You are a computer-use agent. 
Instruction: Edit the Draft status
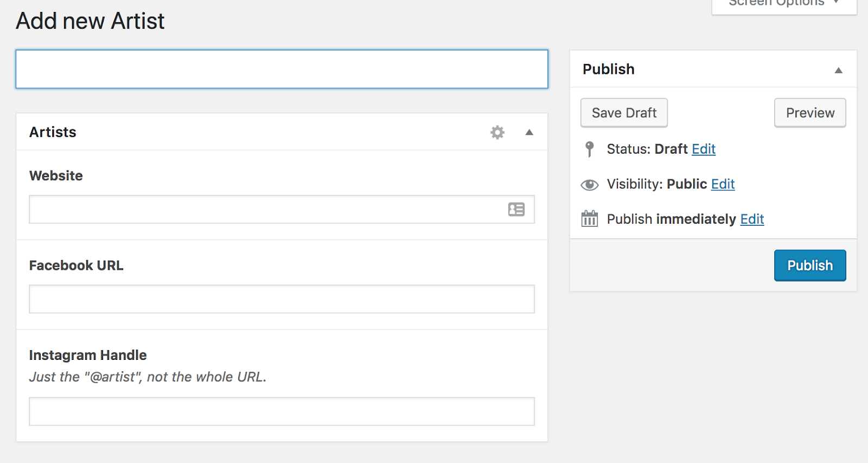coord(704,149)
